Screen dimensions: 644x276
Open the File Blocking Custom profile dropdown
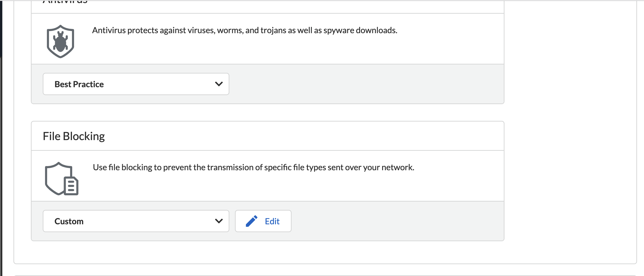[136, 221]
